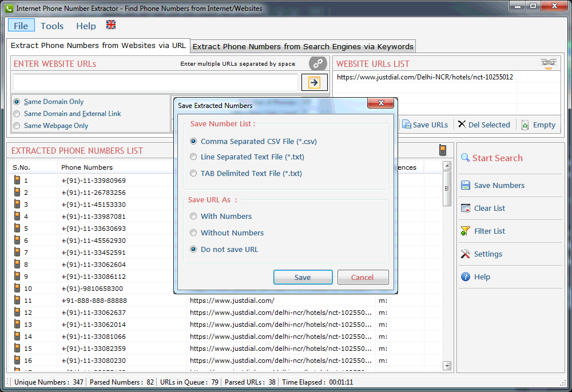Select phone number +91-888-888-88888
This screenshot has height=392, width=572.
94,301
